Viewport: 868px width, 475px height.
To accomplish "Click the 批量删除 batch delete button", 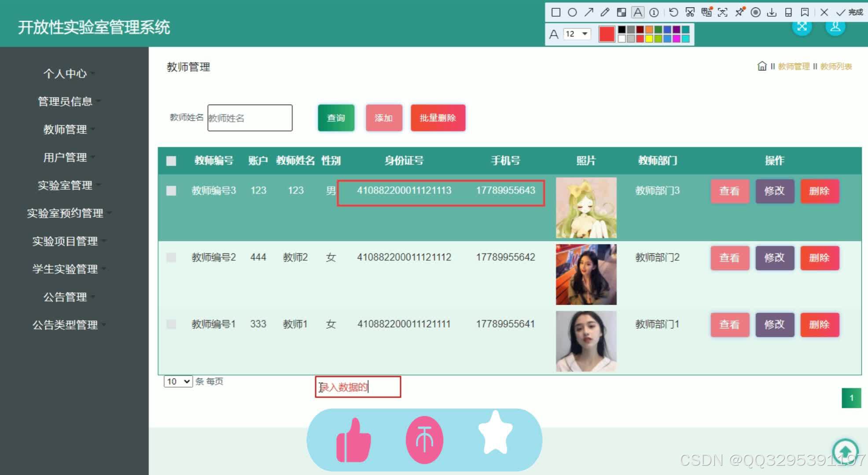I will (438, 118).
